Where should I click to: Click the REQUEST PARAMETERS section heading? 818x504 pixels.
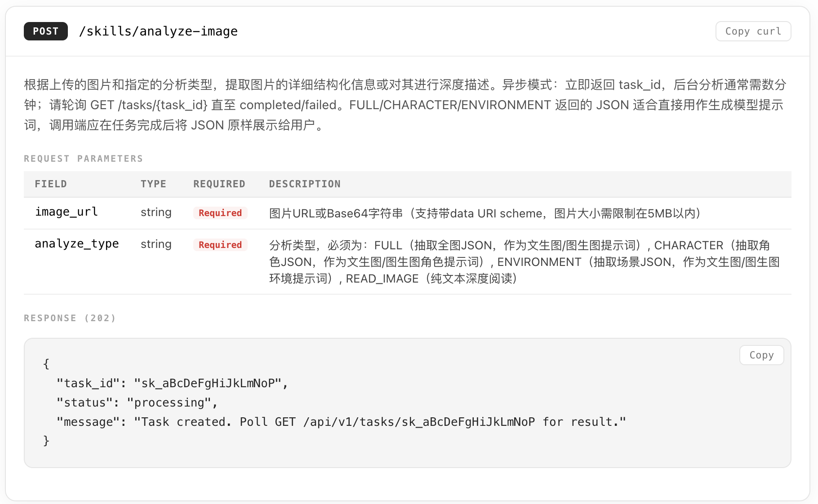[x=84, y=159]
